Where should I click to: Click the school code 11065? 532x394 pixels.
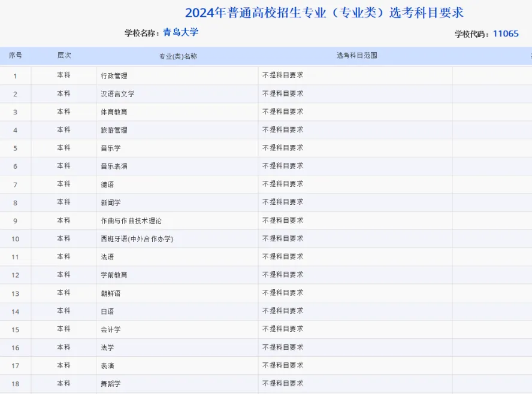(506, 34)
